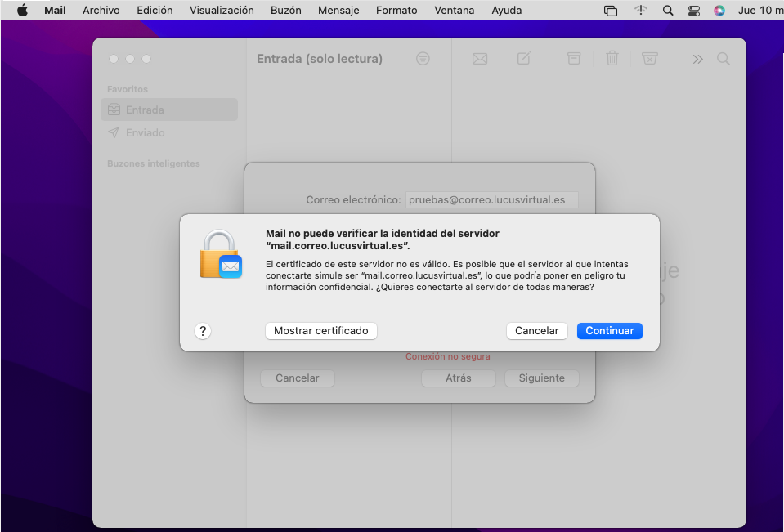The width and height of the screenshot is (784, 532).
Task: Click the trash delete toolbar icon
Action: click(x=612, y=59)
